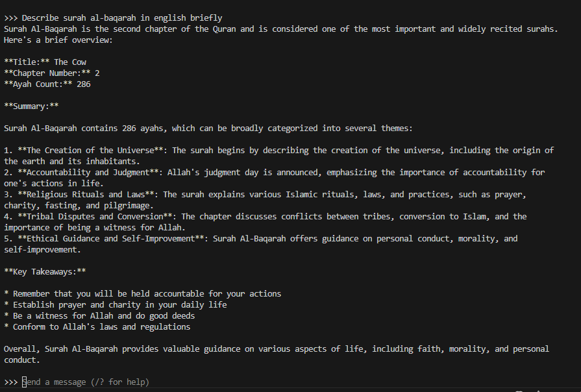
Task: Click the '**Key Takeaways:**' heading
Action: pos(45,272)
